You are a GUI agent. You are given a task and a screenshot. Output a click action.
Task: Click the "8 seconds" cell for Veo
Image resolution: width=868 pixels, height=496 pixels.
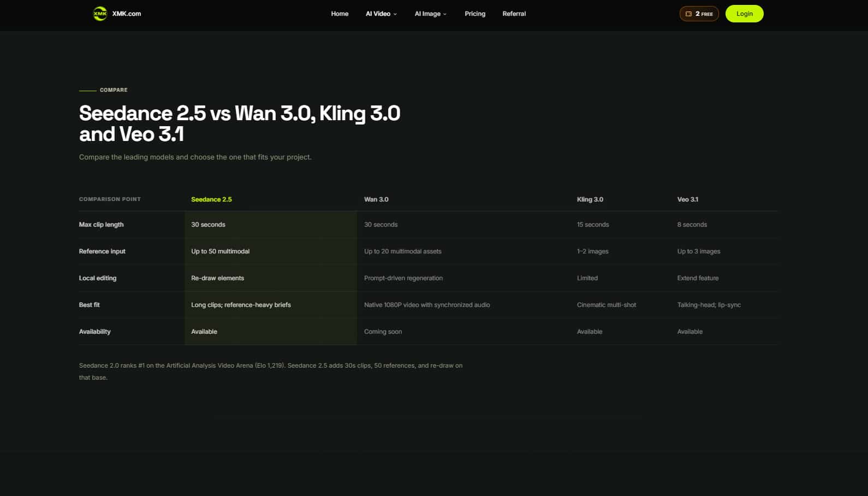coord(692,225)
